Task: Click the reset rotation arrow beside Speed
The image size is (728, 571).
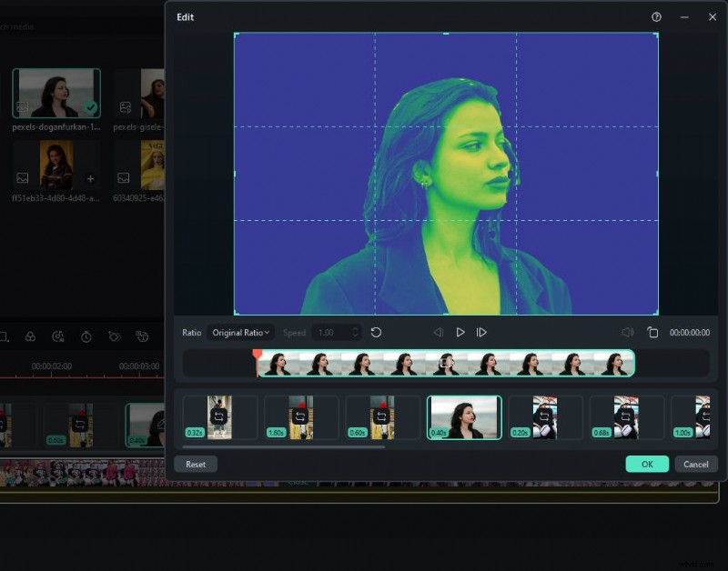Action: click(376, 333)
